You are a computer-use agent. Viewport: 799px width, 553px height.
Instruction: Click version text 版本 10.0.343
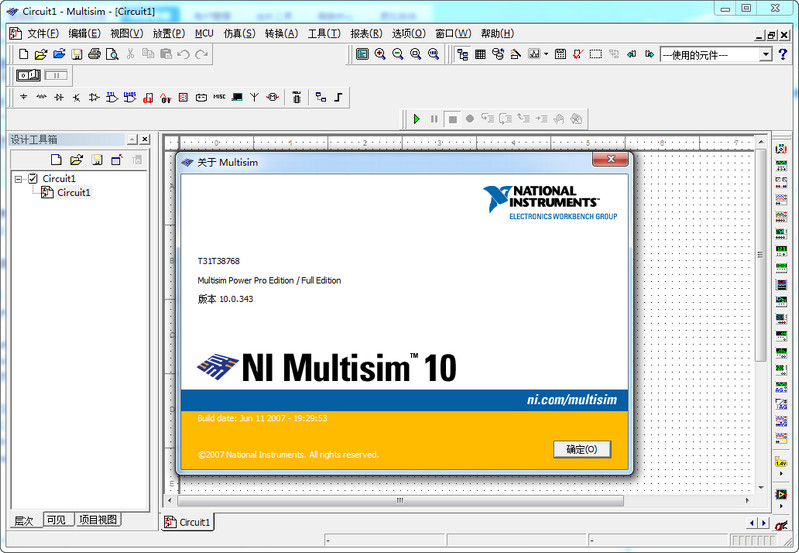(x=225, y=299)
